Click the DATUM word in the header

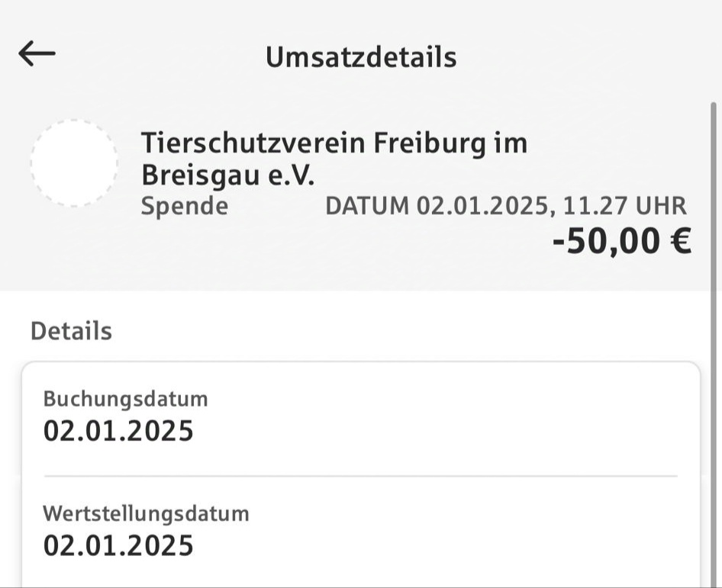[367, 206]
